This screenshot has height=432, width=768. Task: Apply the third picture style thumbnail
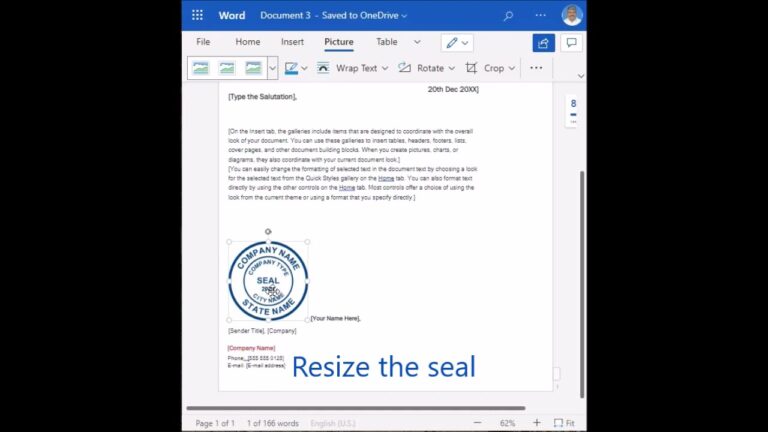253,68
